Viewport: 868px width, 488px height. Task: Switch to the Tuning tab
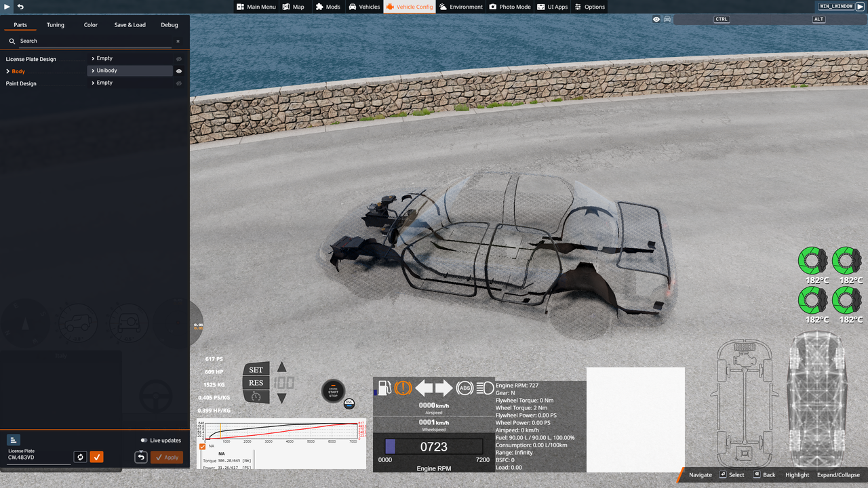[56, 25]
